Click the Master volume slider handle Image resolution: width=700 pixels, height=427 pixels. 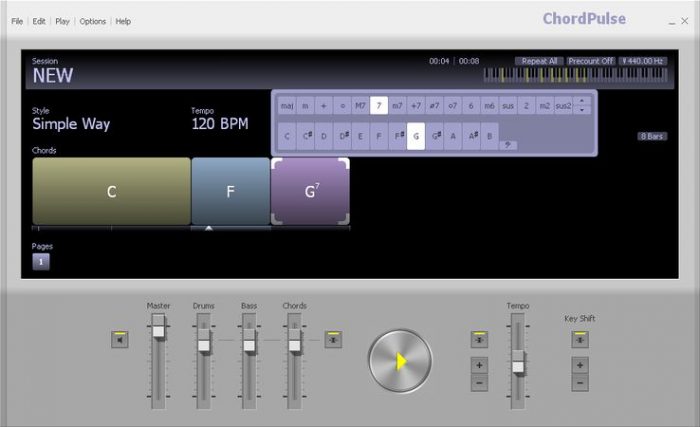coord(158,327)
